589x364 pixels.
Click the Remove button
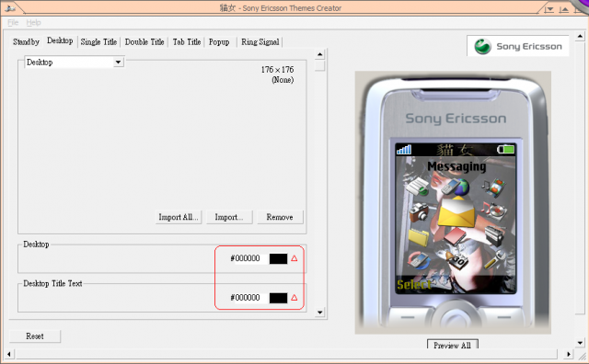click(280, 217)
